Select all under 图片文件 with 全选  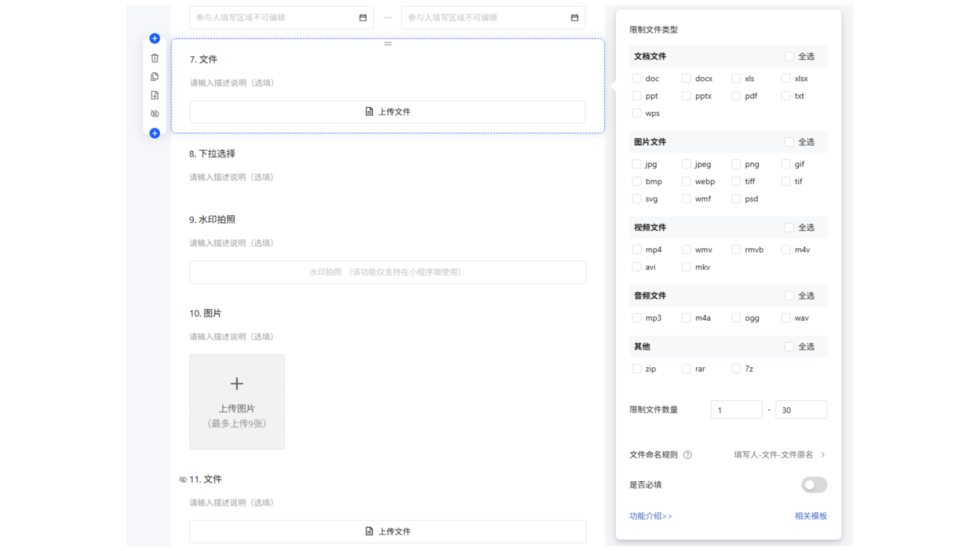[x=789, y=142]
